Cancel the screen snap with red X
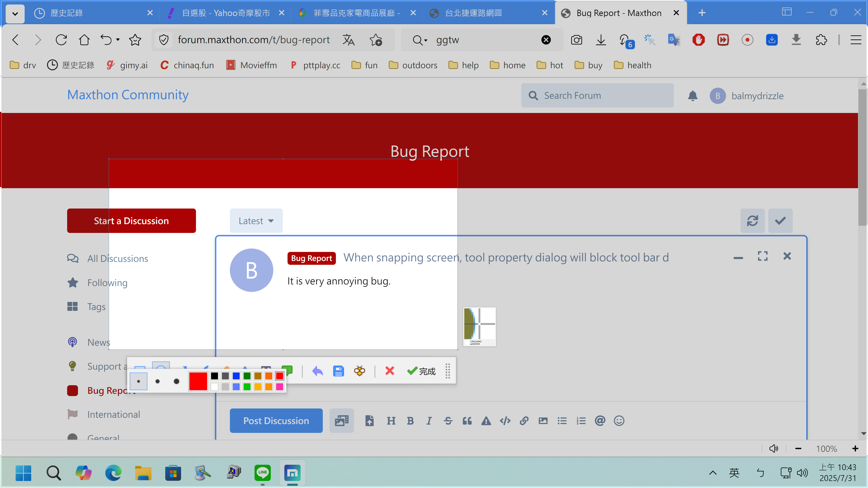Screen dimensions: 868x488 pyautogui.click(x=389, y=371)
